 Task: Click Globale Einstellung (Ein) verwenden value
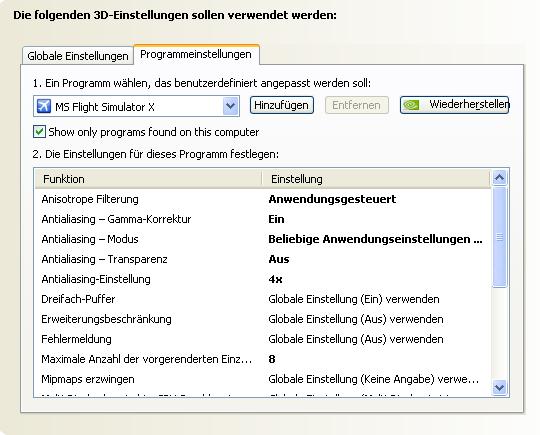tap(354, 299)
